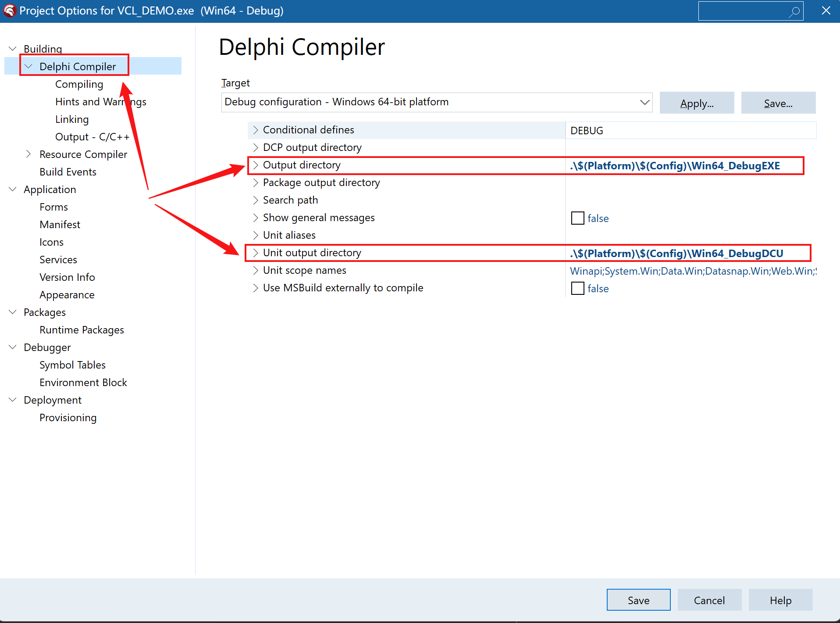Click the Delphi app icon in title bar
Viewport: 840px width, 623px height.
10,11
